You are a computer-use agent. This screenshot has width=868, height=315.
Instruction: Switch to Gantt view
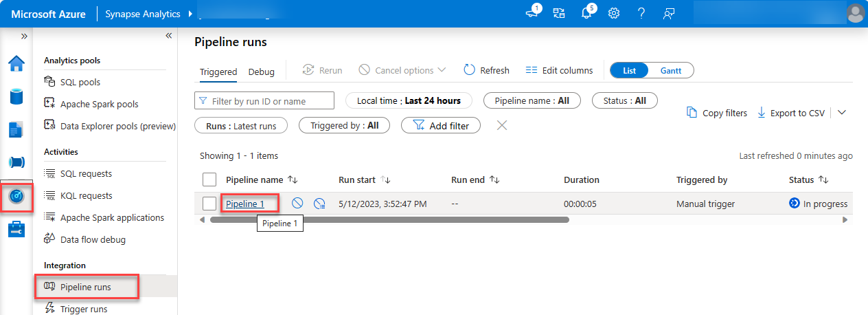pyautogui.click(x=671, y=70)
